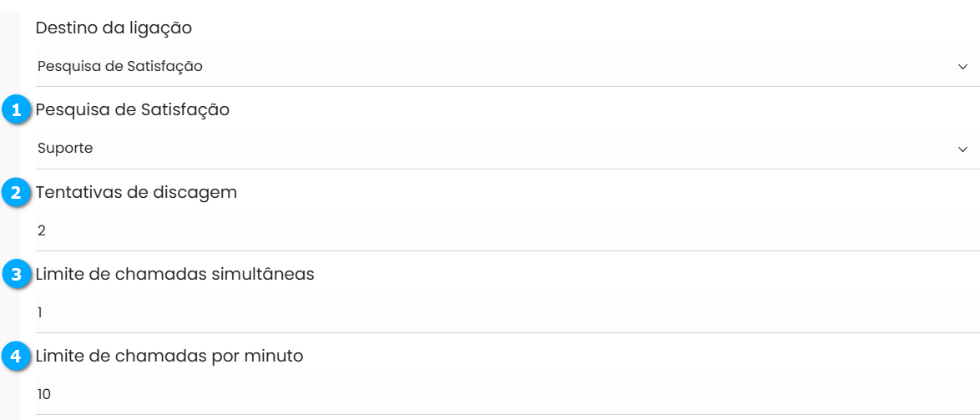Click the value 2 in dialing attempts

42,230
